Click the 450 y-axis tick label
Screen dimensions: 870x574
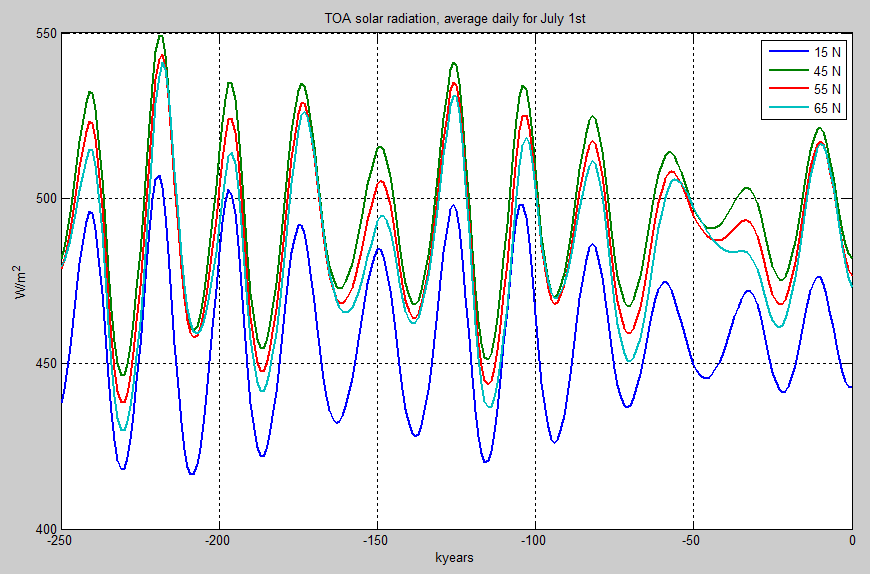(45, 363)
